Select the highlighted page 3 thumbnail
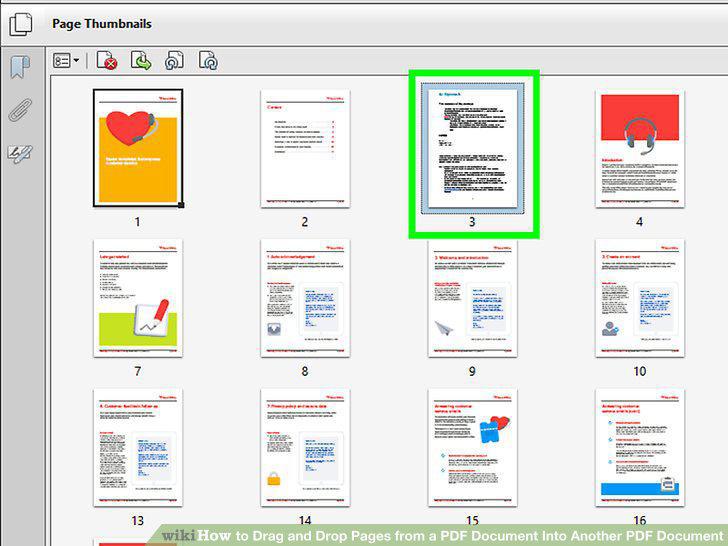This screenshot has width=728, height=546. pos(473,148)
